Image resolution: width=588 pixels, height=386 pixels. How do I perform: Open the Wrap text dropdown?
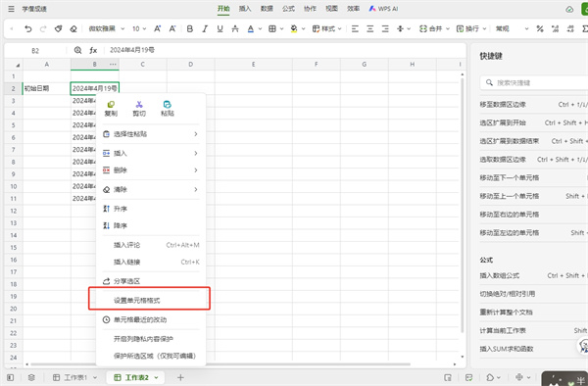471,28
